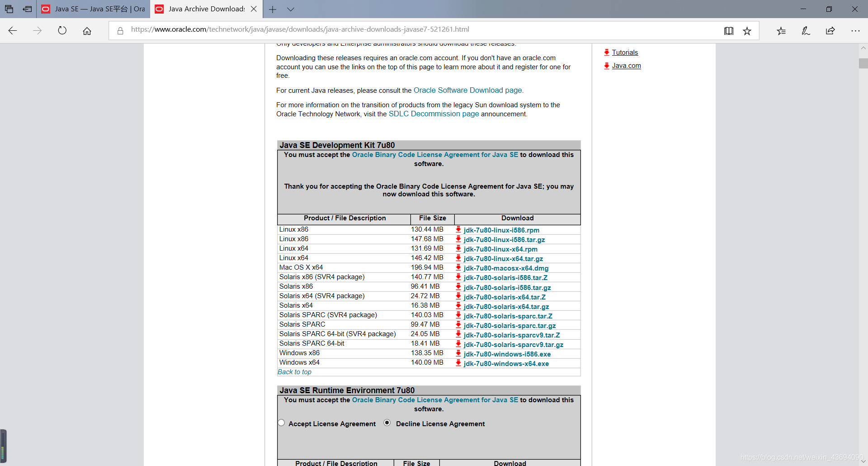This screenshot has height=466, width=868.
Task: Select the Java Archive Downloads tab
Action: (207, 9)
